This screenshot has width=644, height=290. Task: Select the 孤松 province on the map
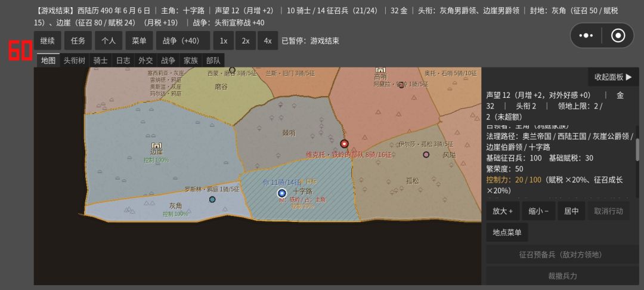pos(413,180)
